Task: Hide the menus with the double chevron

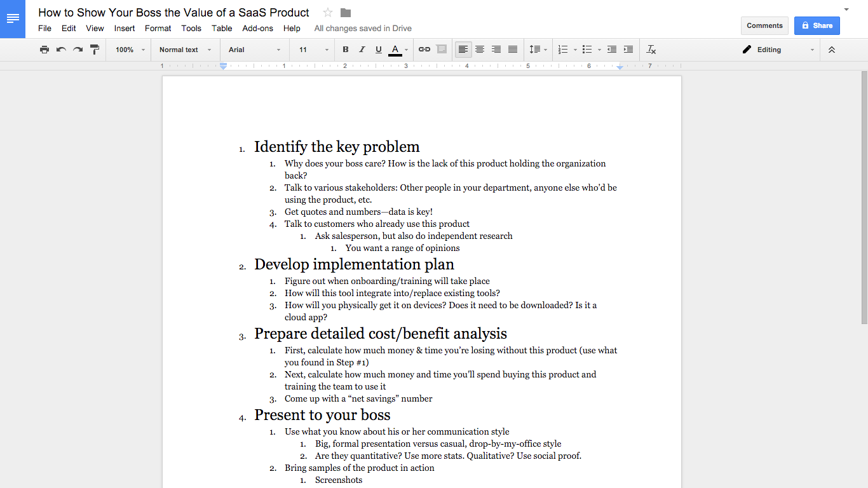Action: [x=832, y=50]
